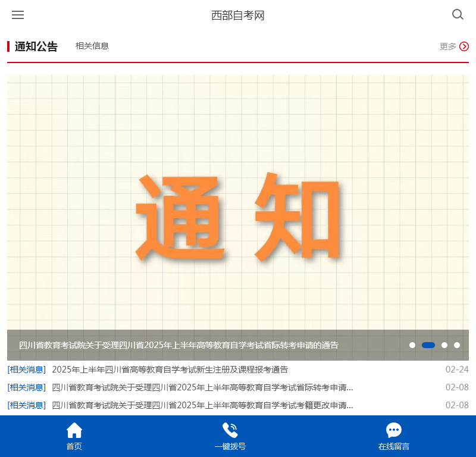Viewport: 476px width, 457px height.
Task: Click [相关消息] tag of 考籍更改 row
Action: 27,405
